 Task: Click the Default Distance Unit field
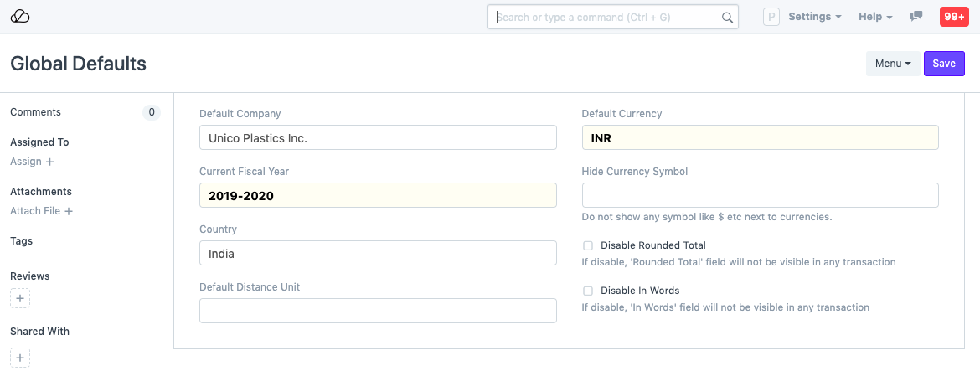click(x=378, y=311)
